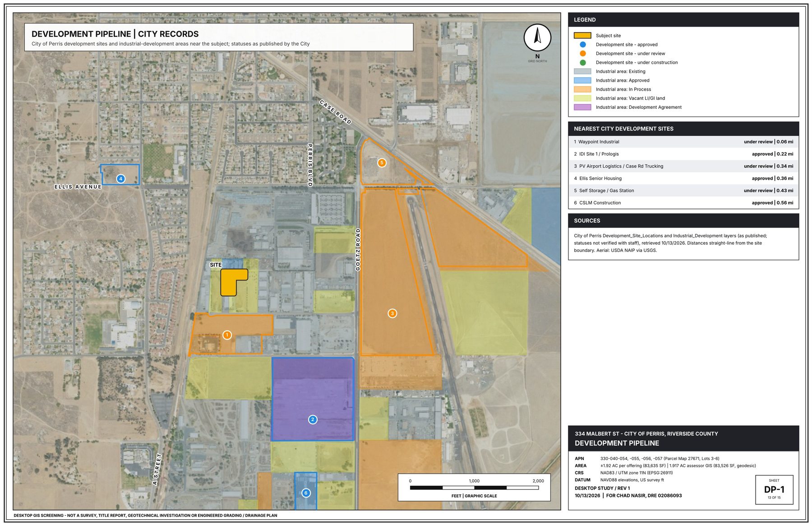Click the desktop GIS screening disclaimer footer

pyautogui.click(x=145, y=516)
